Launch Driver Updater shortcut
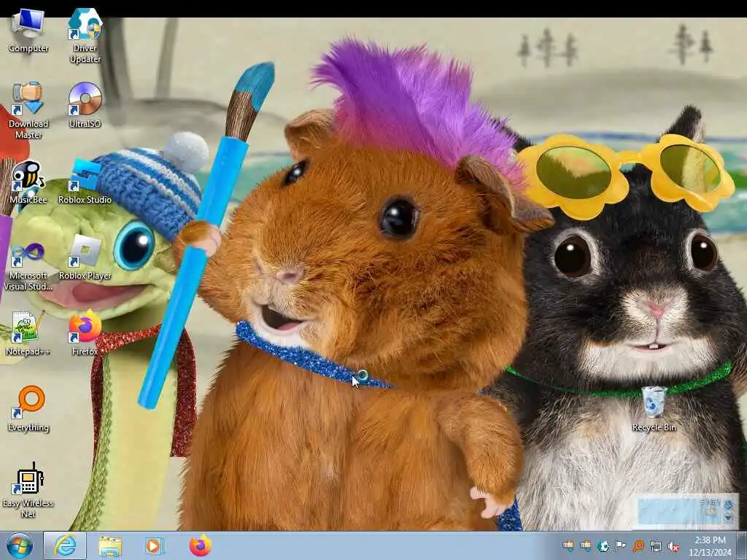 pos(85,36)
